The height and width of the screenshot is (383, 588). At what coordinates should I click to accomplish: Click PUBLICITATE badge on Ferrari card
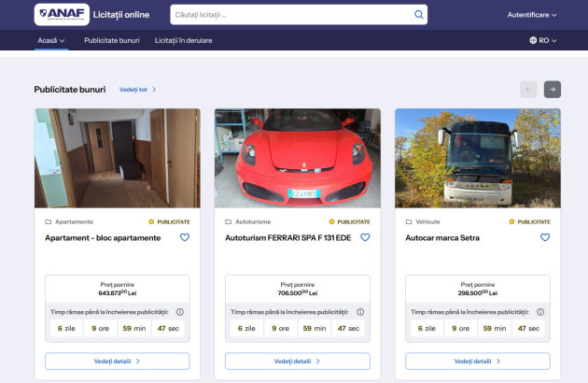(x=349, y=222)
